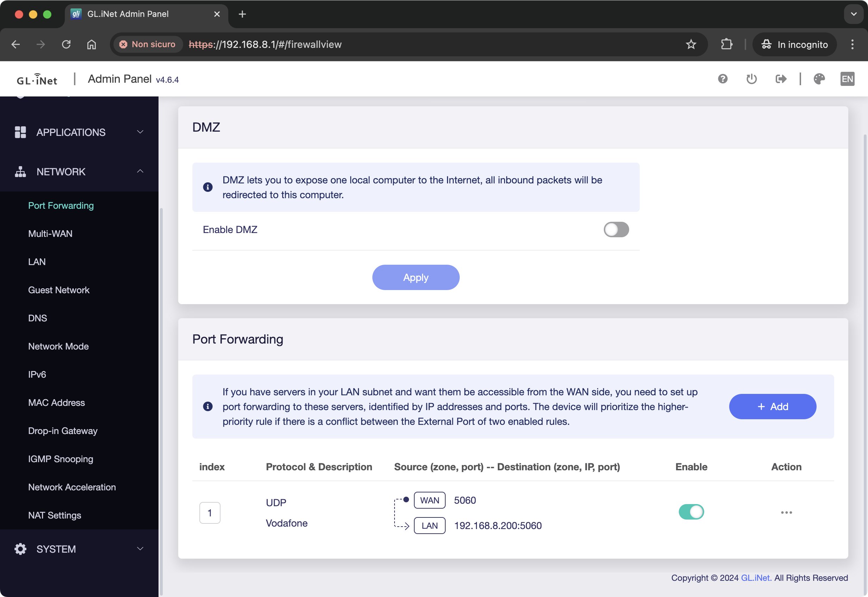Go to NAT Settings page

[55, 515]
